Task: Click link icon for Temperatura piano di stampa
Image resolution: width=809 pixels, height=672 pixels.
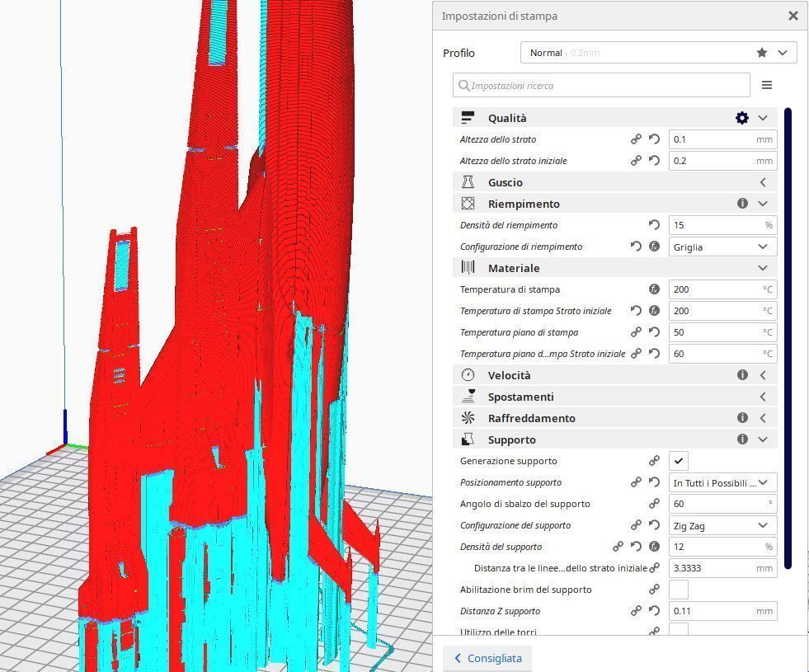Action: pyautogui.click(x=636, y=332)
